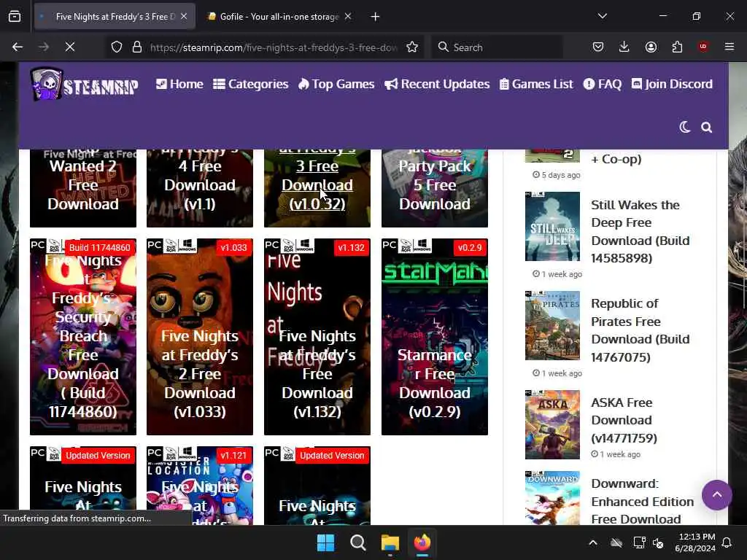Open Republic of Pirates Free Download link
This screenshot has width=747, height=560.
point(640,330)
